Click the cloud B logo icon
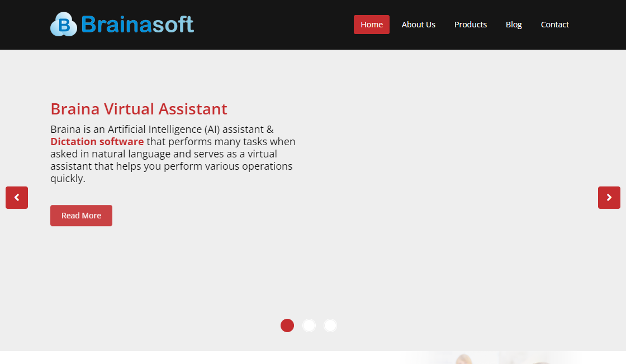Viewport: 626px width, 364px height. 63,25
